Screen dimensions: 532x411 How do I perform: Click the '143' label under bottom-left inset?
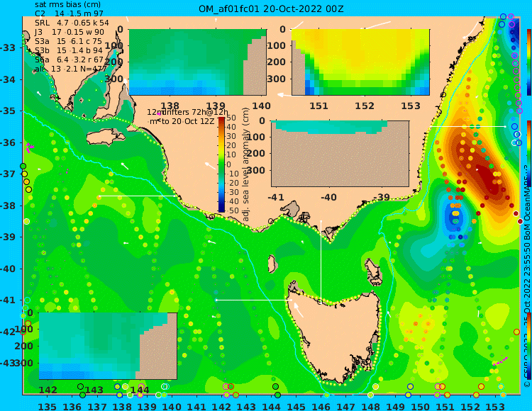[x=94, y=390]
